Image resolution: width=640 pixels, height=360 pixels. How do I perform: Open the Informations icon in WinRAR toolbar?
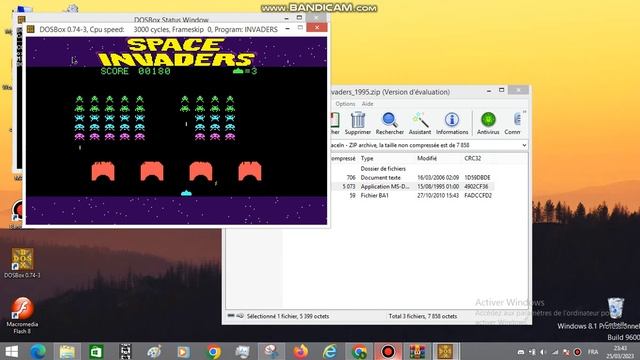tap(452, 123)
